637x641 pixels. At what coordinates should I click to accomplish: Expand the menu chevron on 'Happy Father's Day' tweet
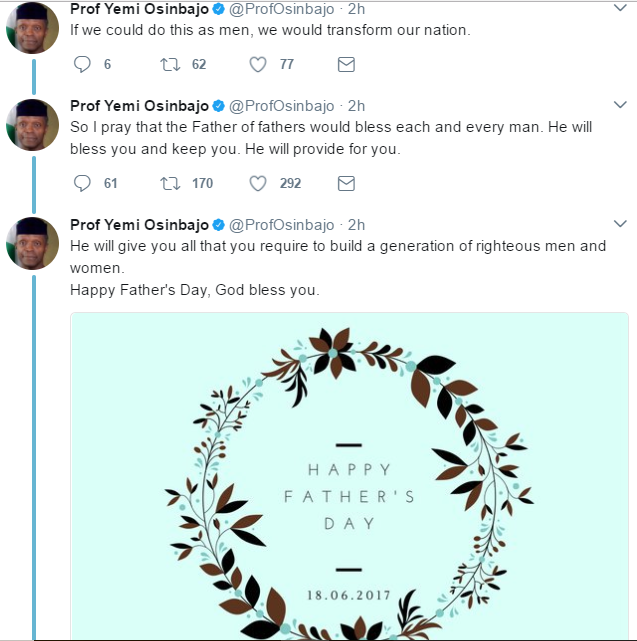click(x=619, y=223)
